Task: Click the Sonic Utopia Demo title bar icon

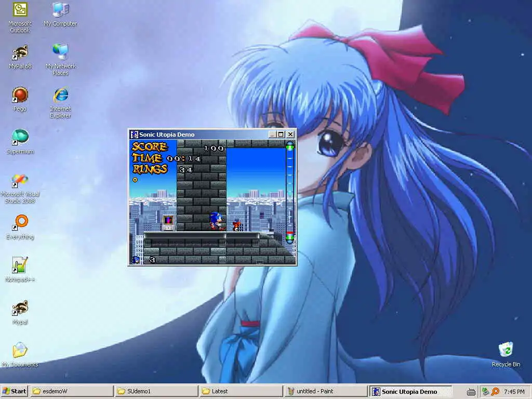Action: [x=135, y=135]
